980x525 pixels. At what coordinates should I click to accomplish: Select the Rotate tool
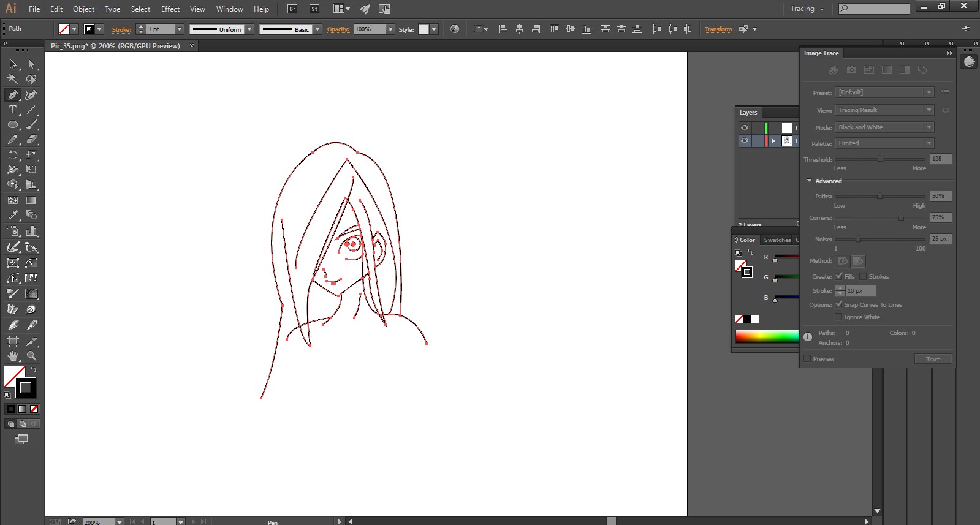13,155
